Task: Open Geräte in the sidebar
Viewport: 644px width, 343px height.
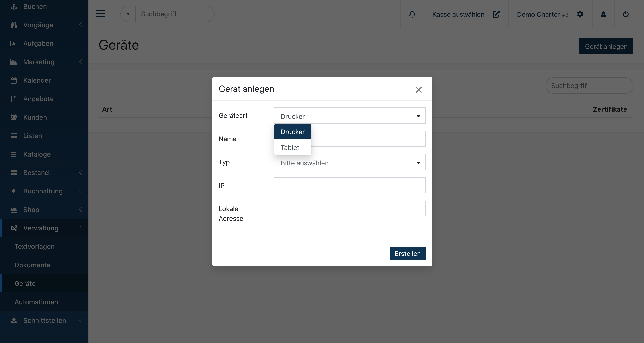Action: (25, 284)
